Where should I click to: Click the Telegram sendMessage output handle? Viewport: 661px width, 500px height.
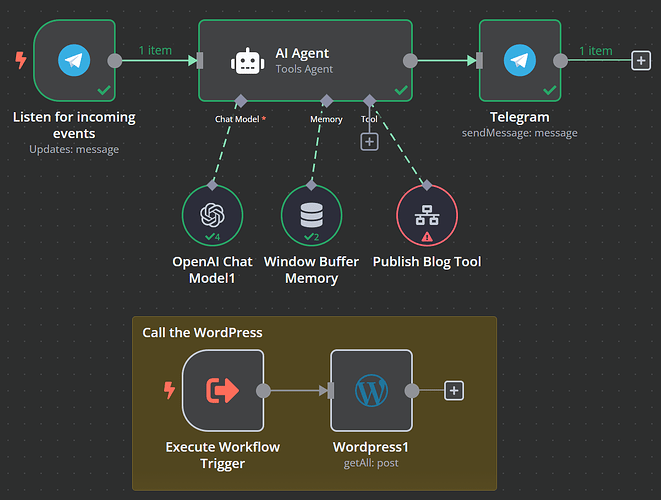pyautogui.click(x=560, y=61)
